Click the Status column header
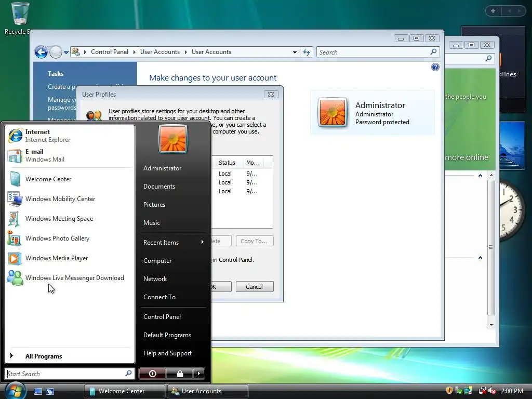The height and width of the screenshot is (399, 532). [x=227, y=163]
